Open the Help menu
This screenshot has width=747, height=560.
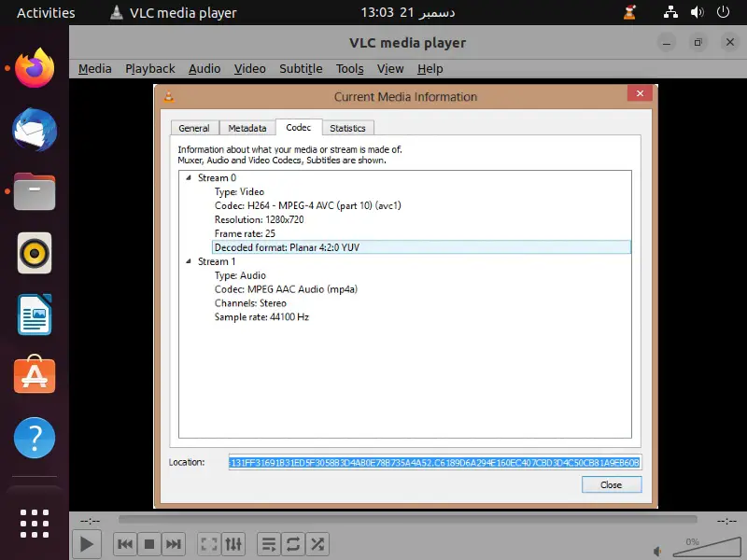coord(430,69)
